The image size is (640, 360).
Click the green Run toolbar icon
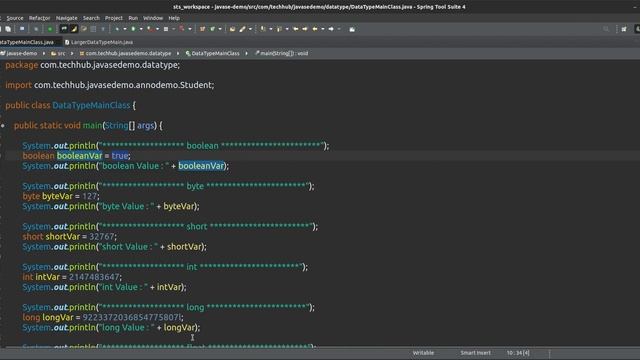coord(133,29)
